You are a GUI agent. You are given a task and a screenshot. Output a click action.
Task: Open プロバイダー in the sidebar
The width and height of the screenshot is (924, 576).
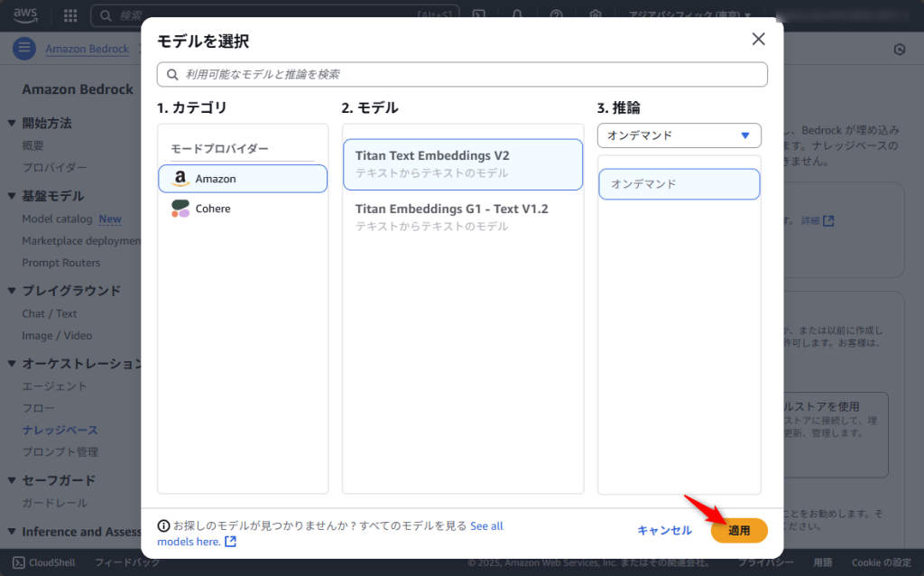[x=55, y=167]
